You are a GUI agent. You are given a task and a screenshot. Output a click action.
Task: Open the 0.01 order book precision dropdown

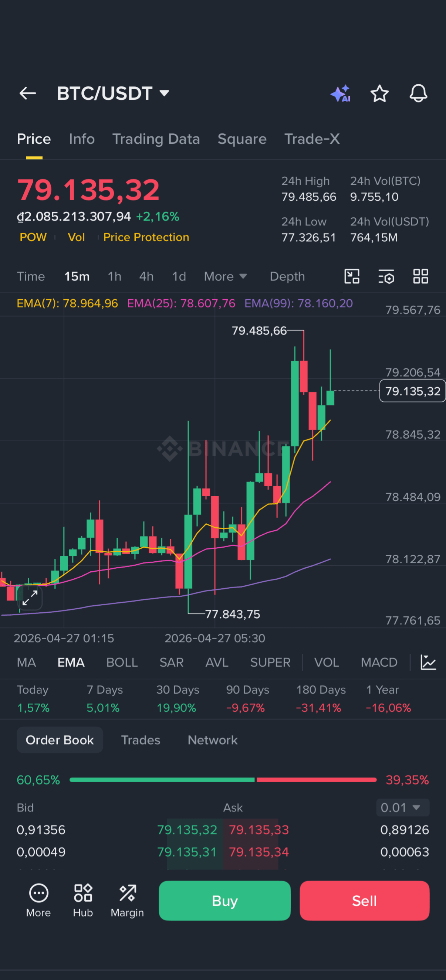[x=403, y=807]
